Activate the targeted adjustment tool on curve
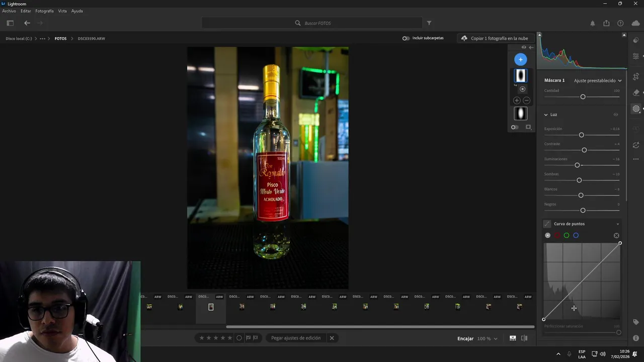Image resolution: width=644 pixels, height=362 pixels. (616, 235)
